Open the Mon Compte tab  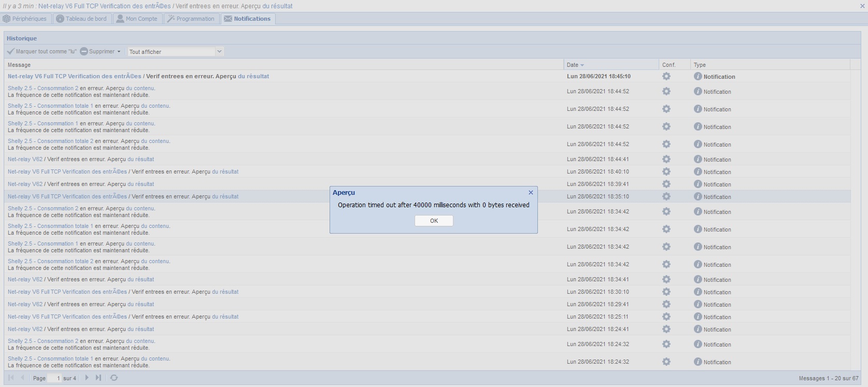[137, 19]
